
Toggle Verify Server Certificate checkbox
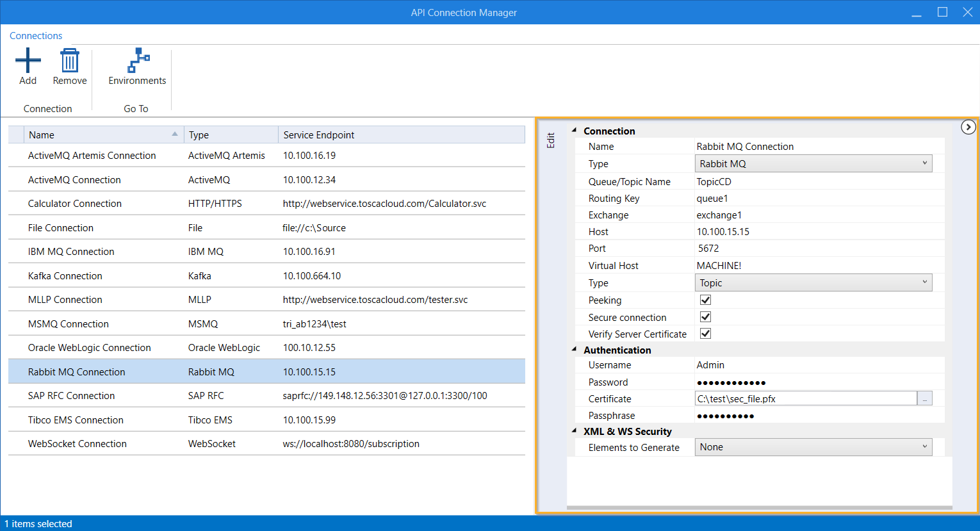click(x=705, y=334)
